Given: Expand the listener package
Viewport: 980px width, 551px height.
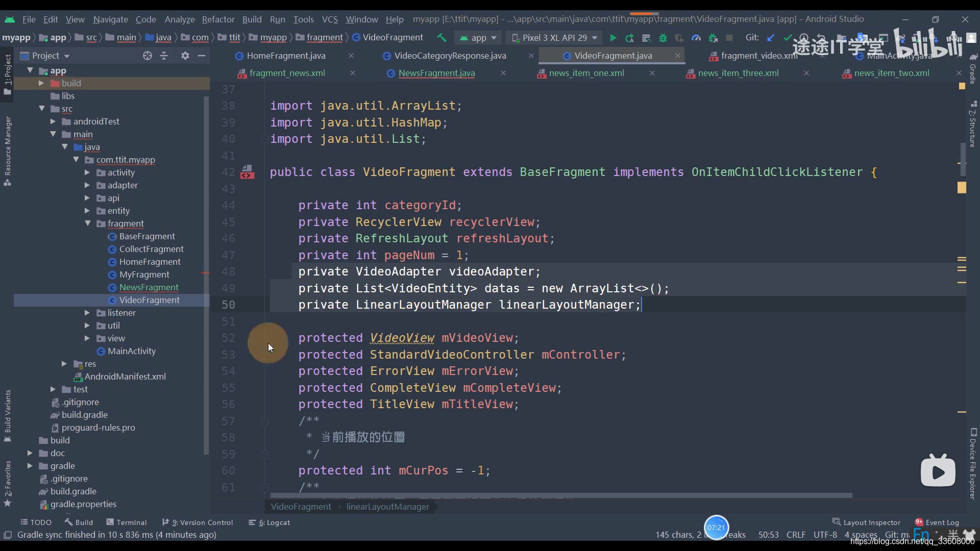Looking at the screenshot, I should pyautogui.click(x=87, y=313).
